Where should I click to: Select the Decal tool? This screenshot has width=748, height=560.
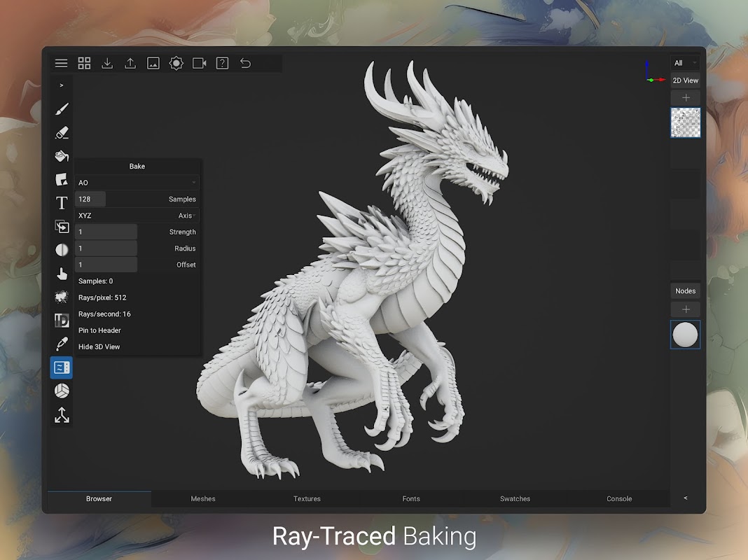tap(62, 179)
